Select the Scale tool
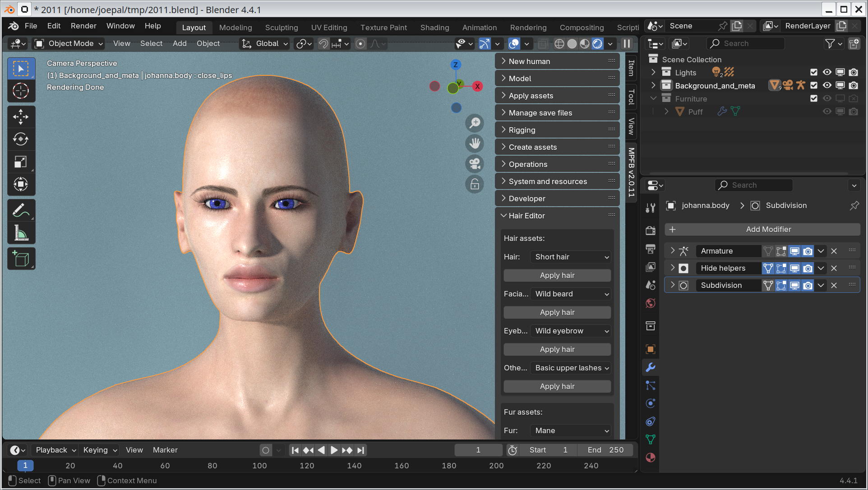This screenshot has width=868, height=490. tap(21, 162)
